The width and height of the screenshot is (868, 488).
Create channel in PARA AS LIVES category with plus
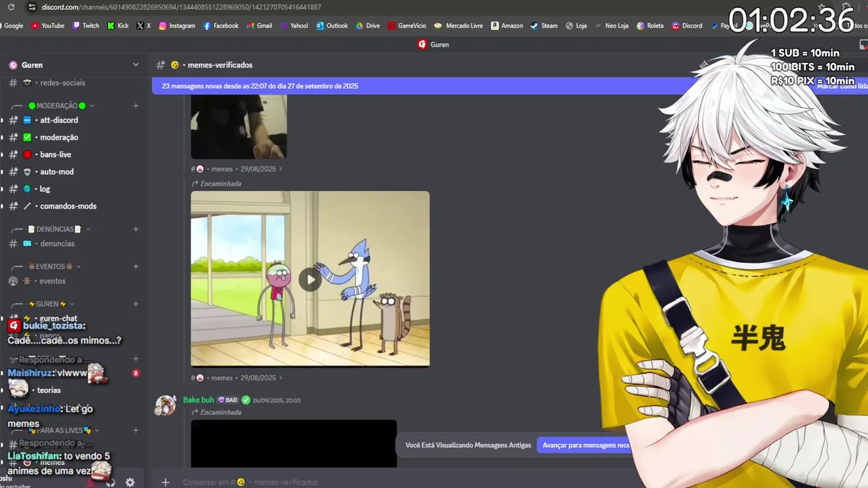[x=136, y=430]
